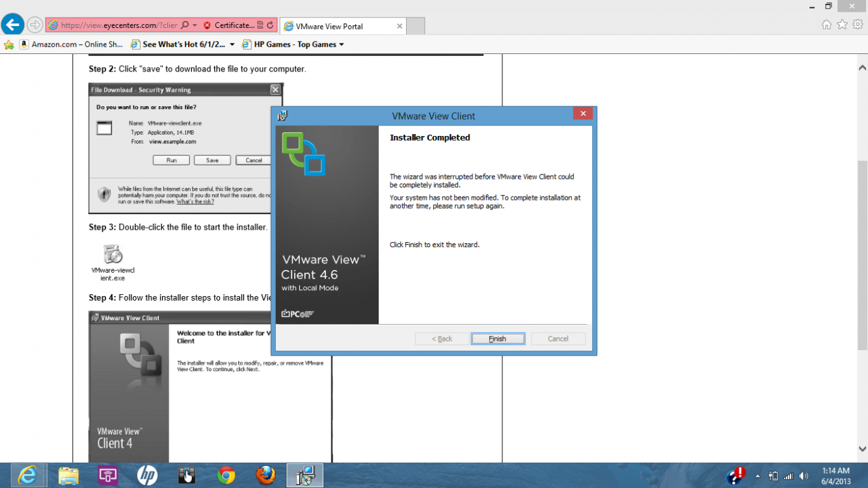Viewport: 868px width, 488px height.
Task: Click the "Installer Completed" heading
Action: coord(429,137)
